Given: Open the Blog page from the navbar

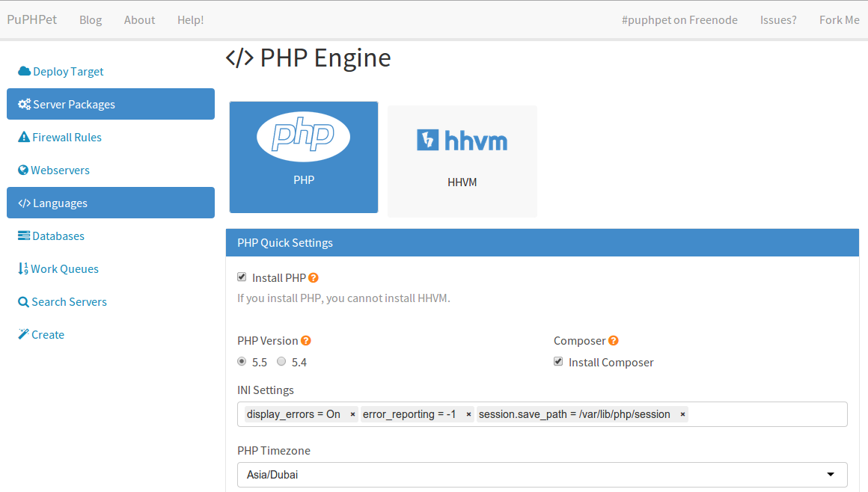Looking at the screenshot, I should tap(91, 20).
